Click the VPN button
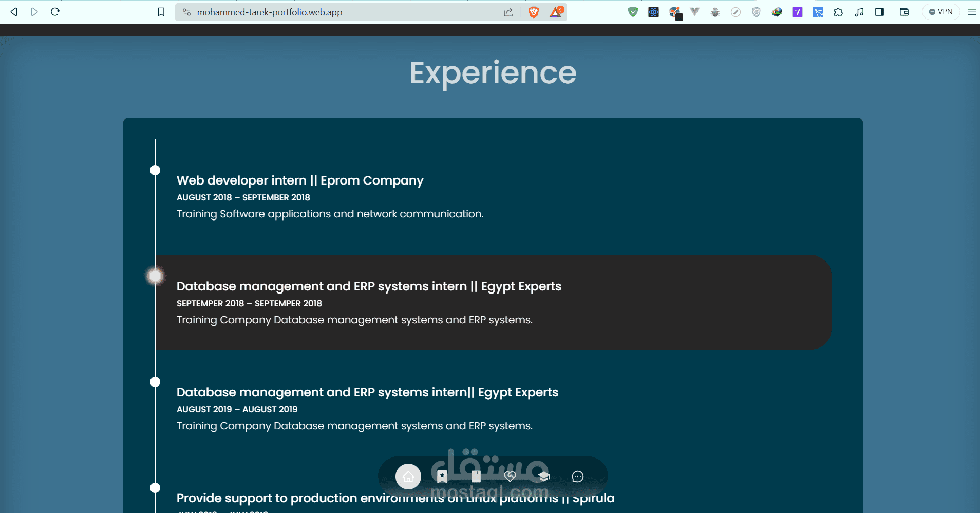The height and width of the screenshot is (513, 980). tap(941, 12)
